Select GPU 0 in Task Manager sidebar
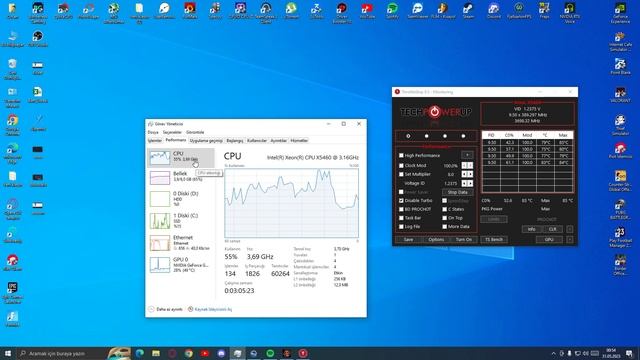Viewport: 640px width, 360px height. pos(180,264)
